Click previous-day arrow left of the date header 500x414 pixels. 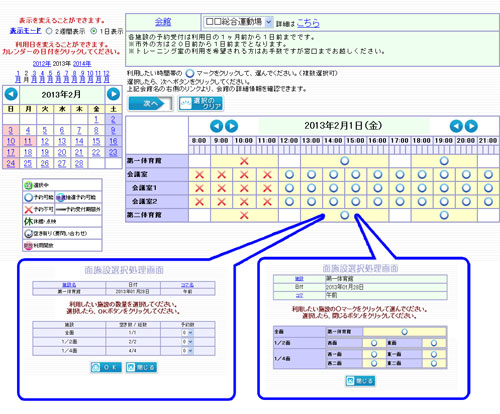pyautogui.click(x=217, y=126)
